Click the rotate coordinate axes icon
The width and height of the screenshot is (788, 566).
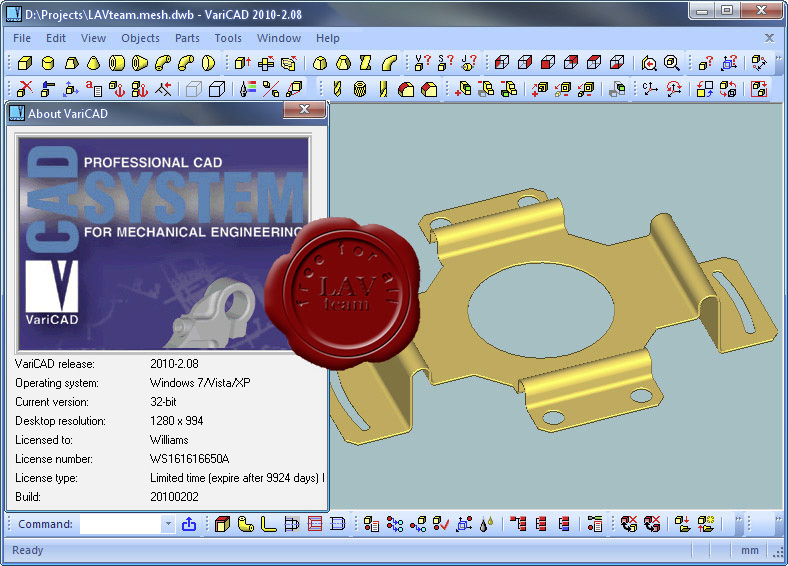673,89
